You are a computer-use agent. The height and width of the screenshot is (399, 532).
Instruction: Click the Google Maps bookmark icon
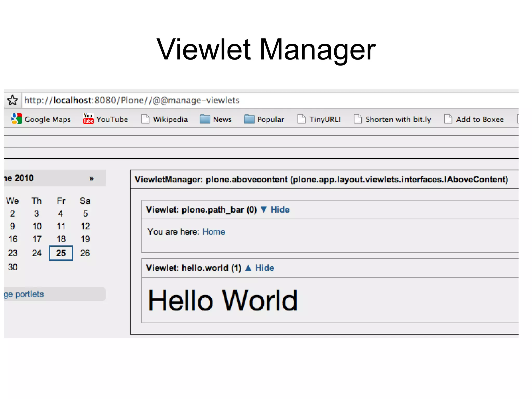tap(17, 119)
